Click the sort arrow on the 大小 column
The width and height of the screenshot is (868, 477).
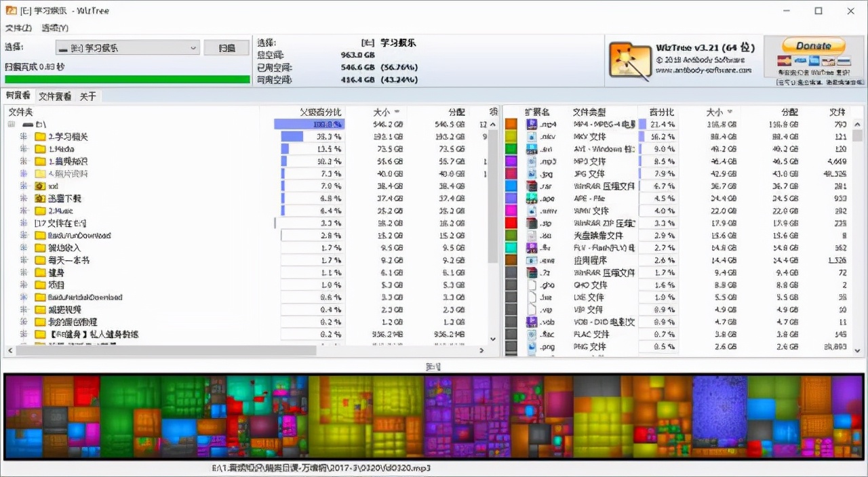[x=397, y=112]
